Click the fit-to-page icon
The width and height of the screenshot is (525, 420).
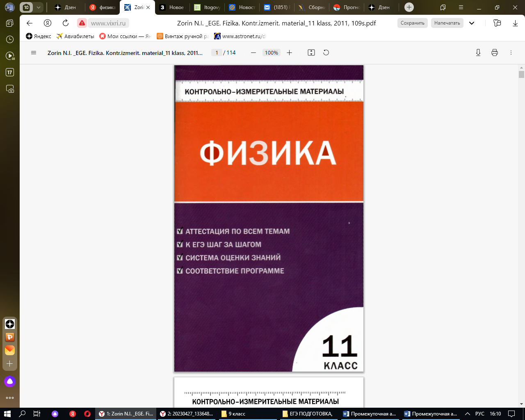click(311, 52)
